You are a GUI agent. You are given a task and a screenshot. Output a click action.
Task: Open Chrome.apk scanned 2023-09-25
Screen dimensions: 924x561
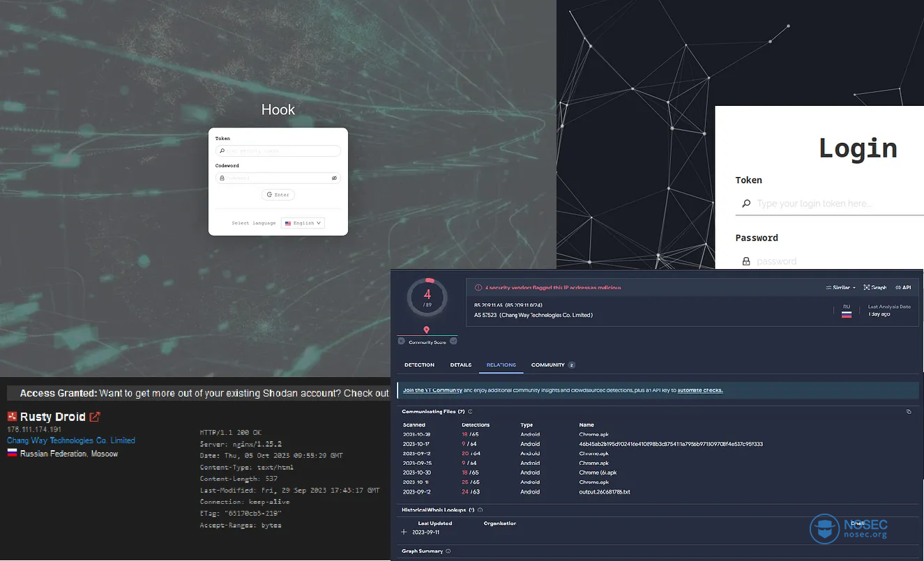coord(594,463)
